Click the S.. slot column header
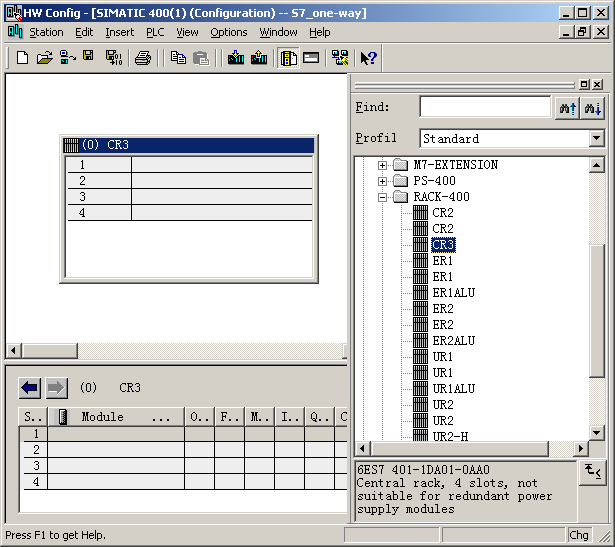The image size is (615, 547). pos(33,416)
